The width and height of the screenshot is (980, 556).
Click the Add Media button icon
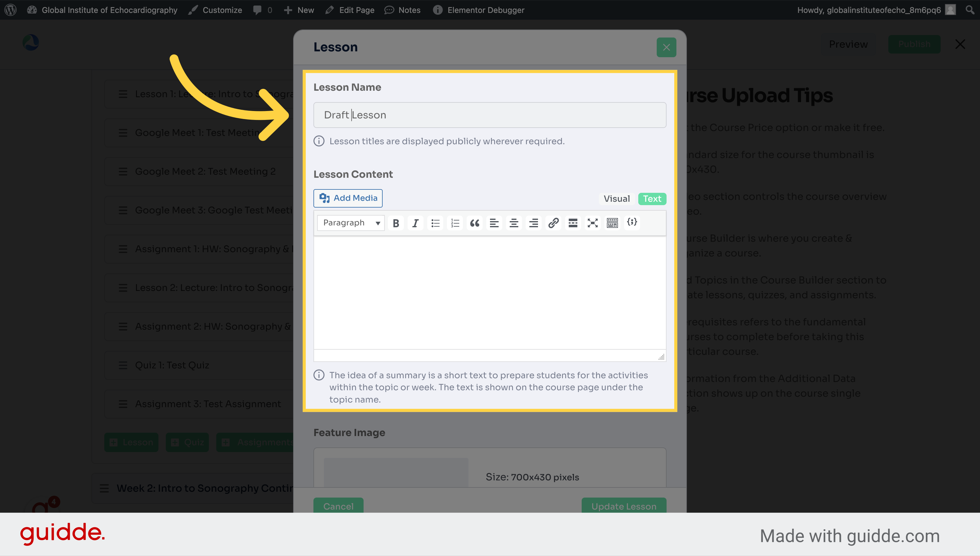[x=325, y=198]
